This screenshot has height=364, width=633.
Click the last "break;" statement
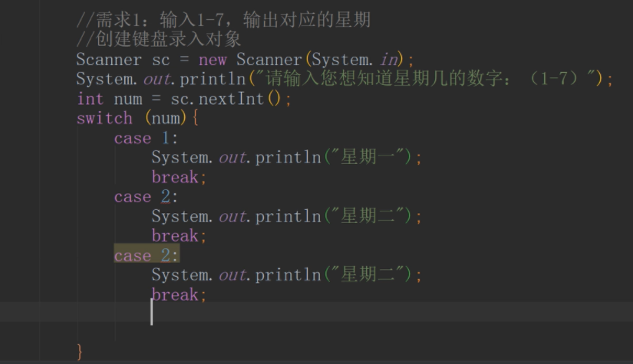pos(178,294)
